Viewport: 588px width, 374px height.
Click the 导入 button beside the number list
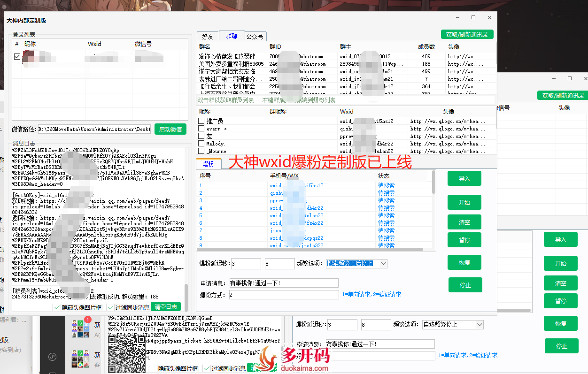click(464, 178)
